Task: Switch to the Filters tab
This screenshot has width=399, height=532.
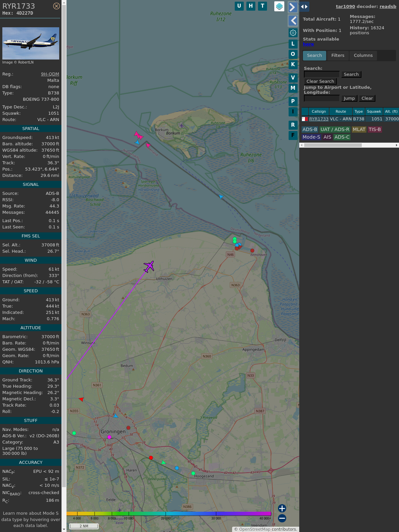Action: 337,56
